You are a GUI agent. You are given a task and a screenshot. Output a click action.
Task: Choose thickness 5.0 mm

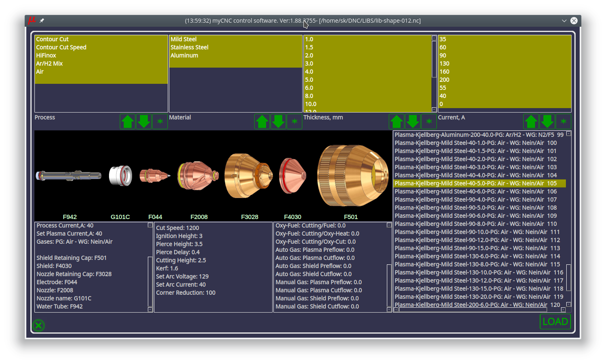coord(367,80)
